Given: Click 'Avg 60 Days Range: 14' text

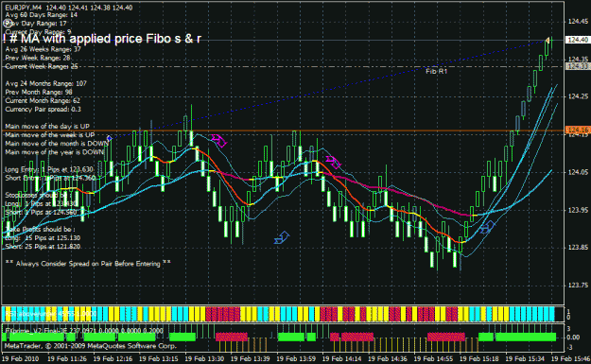Looking at the screenshot, I should pyautogui.click(x=42, y=15).
